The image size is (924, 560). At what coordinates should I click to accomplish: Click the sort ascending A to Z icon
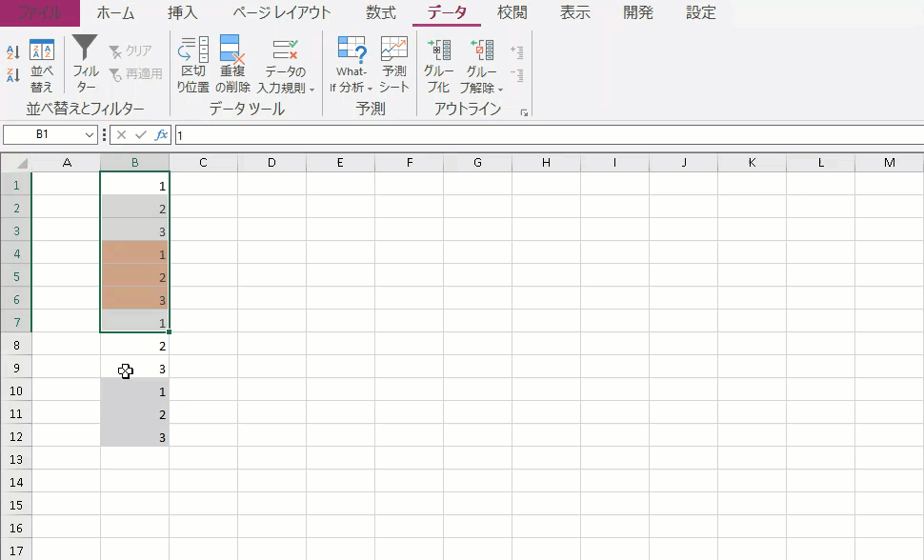13,51
